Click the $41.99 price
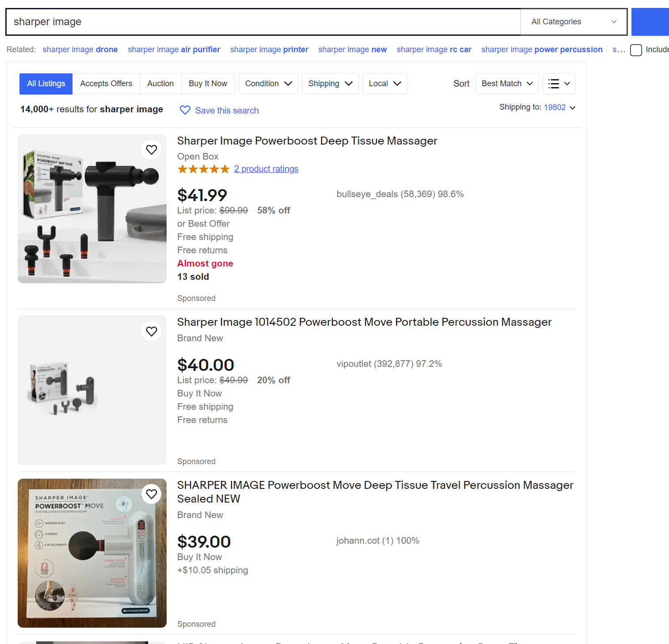The width and height of the screenshot is (669, 644). [x=202, y=195]
